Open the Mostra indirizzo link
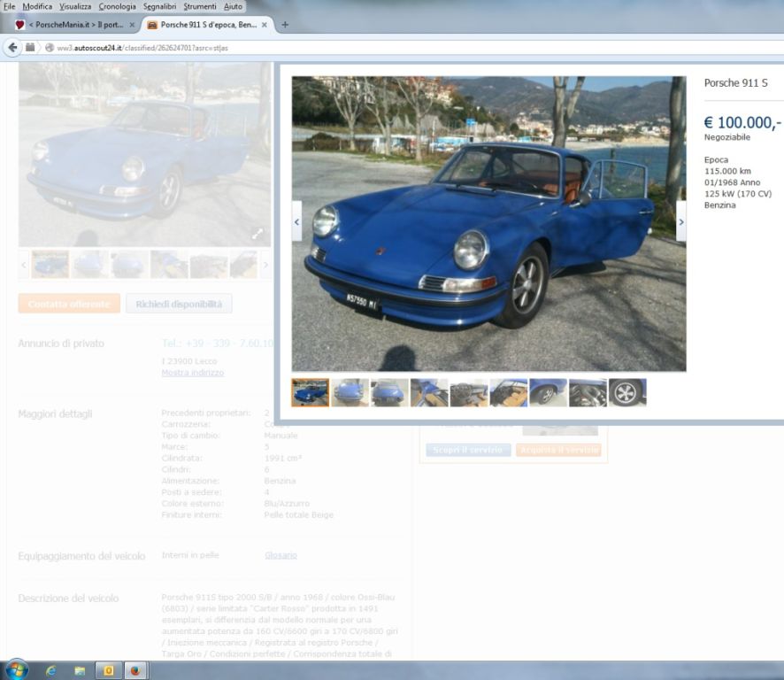Viewport: 784px width, 680px height. tap(193, 373)
